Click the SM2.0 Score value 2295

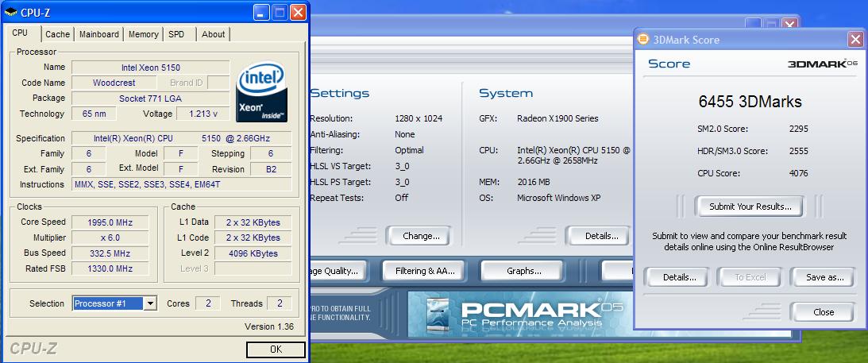[x=799, y=129]
